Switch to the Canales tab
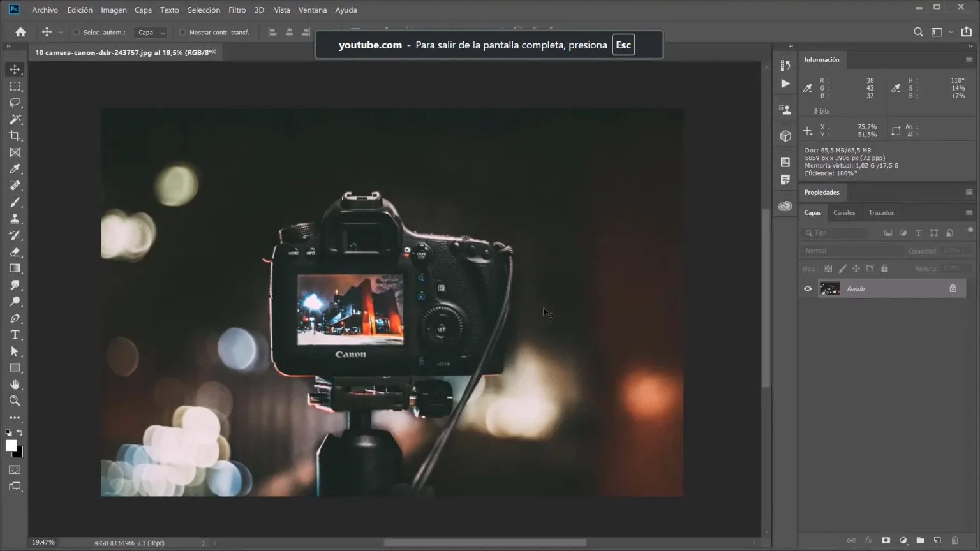Viewport: 980px width, 551px height. (x=843, y=212)
